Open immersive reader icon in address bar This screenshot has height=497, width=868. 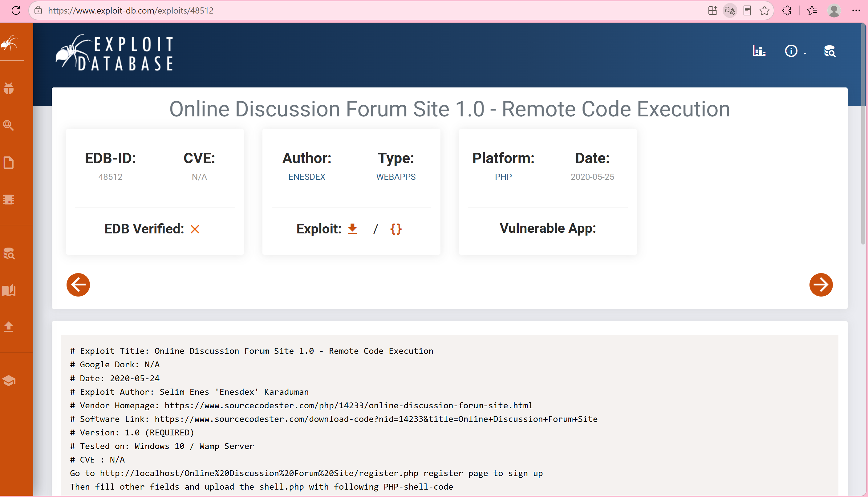coord(747,10)
